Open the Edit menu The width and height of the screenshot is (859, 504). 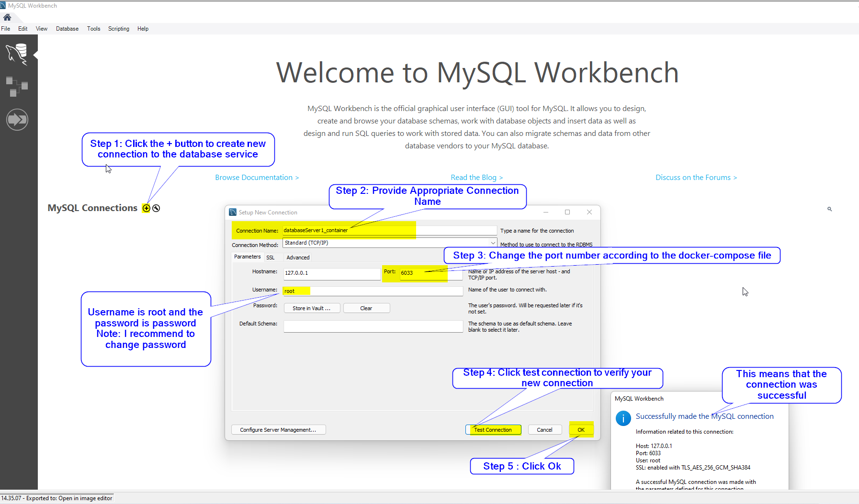click(x=23, y=29)
